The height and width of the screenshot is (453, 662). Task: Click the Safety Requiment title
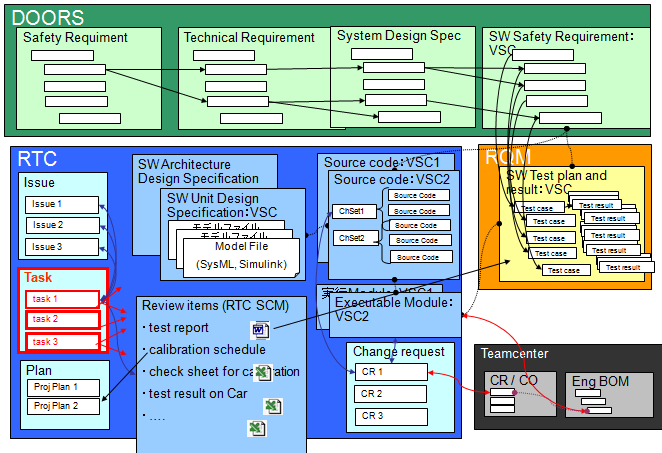[75, 38]
